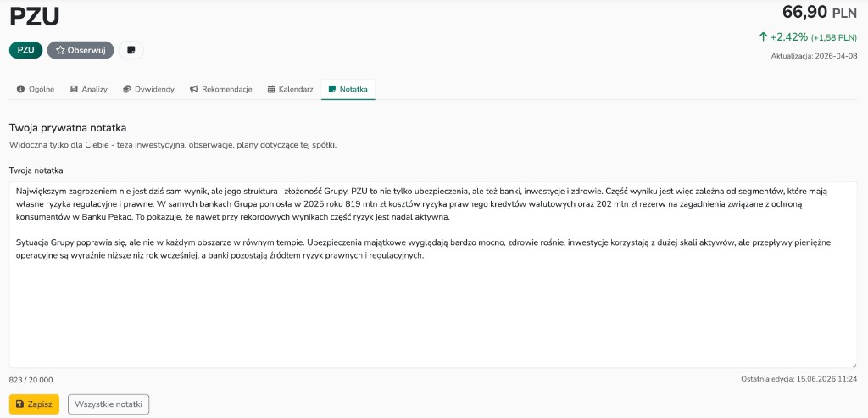The width and height of the screenshot is (868, 418).
Task: Open Wszystkie notatki
Action: pos(108,404)
